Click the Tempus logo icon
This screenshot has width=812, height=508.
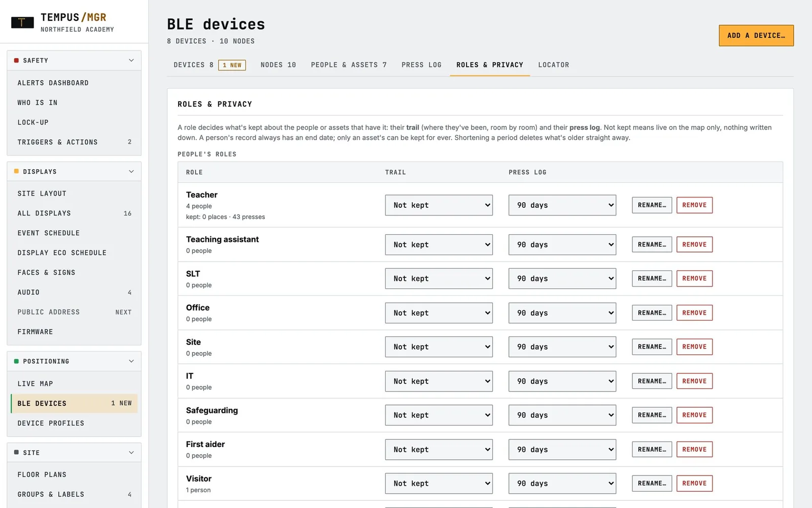22,22
